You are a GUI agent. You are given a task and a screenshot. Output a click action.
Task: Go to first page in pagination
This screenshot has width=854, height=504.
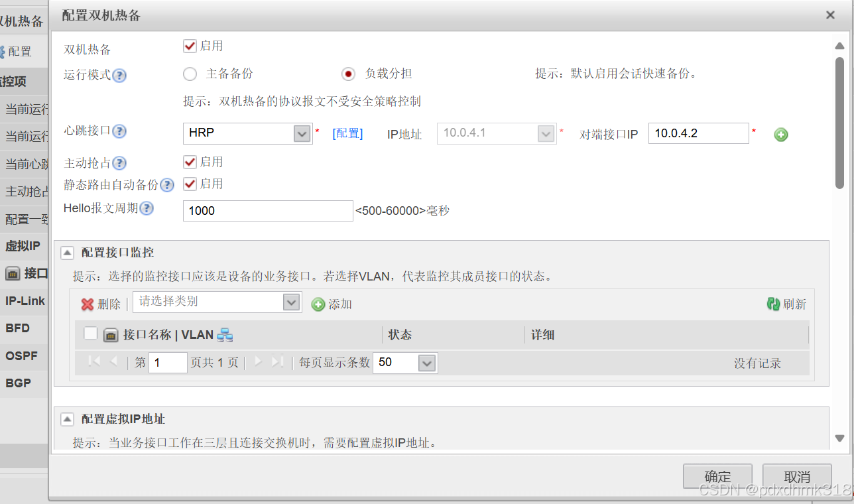94,362
